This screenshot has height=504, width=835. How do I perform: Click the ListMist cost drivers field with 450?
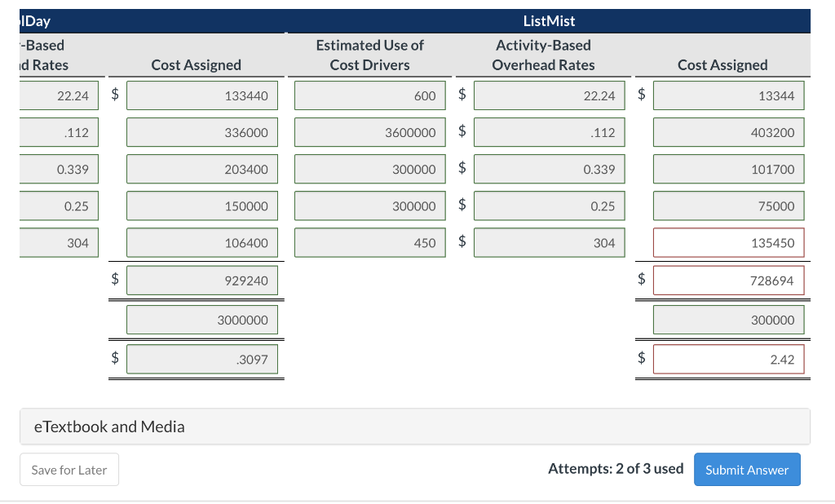click(x=370, y=243)
